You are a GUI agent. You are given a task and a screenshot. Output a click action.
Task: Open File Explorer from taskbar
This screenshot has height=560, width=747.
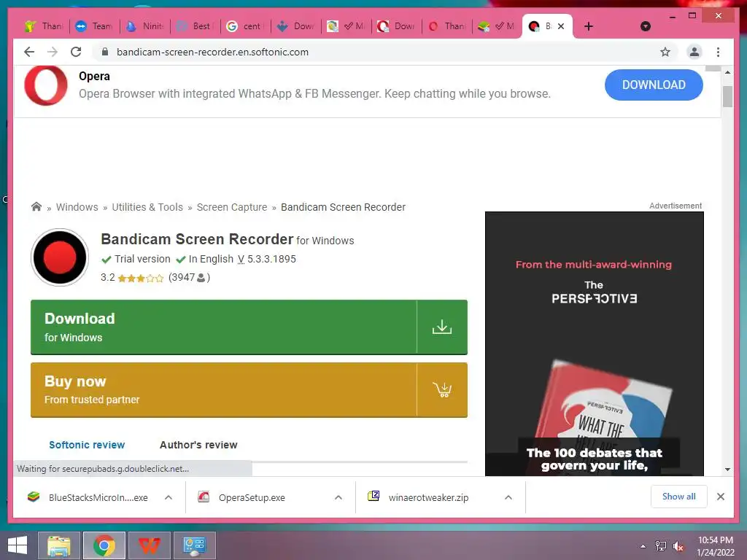pos(59,545)
